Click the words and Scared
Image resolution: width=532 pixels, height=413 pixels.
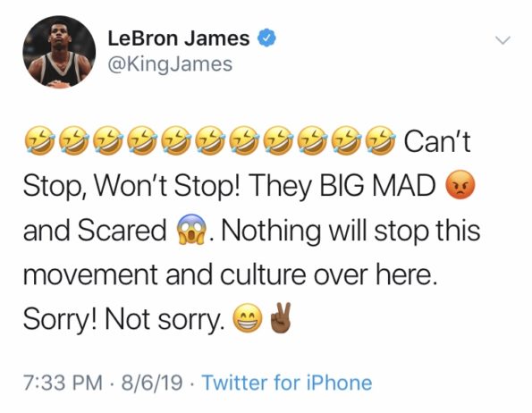pos(94,230)
